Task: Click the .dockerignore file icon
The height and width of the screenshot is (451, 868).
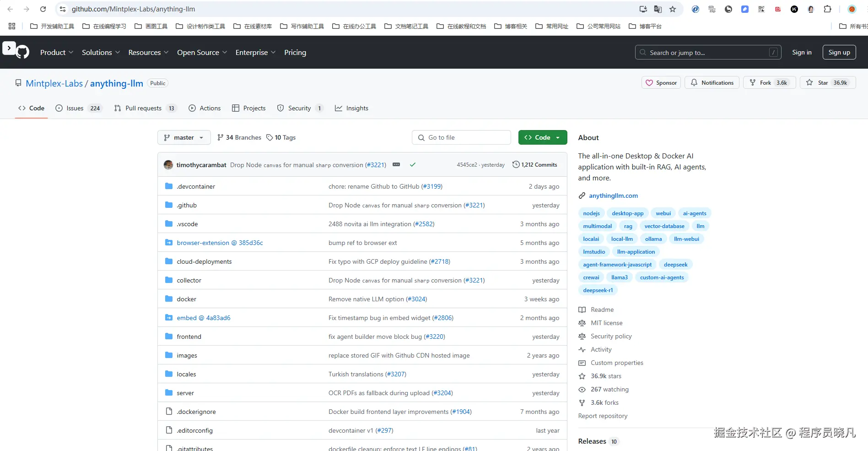Action: [x=169, y=412]
